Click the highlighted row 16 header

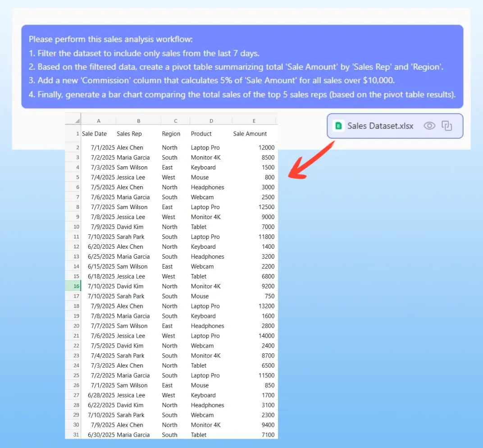[x=73, y=286]
